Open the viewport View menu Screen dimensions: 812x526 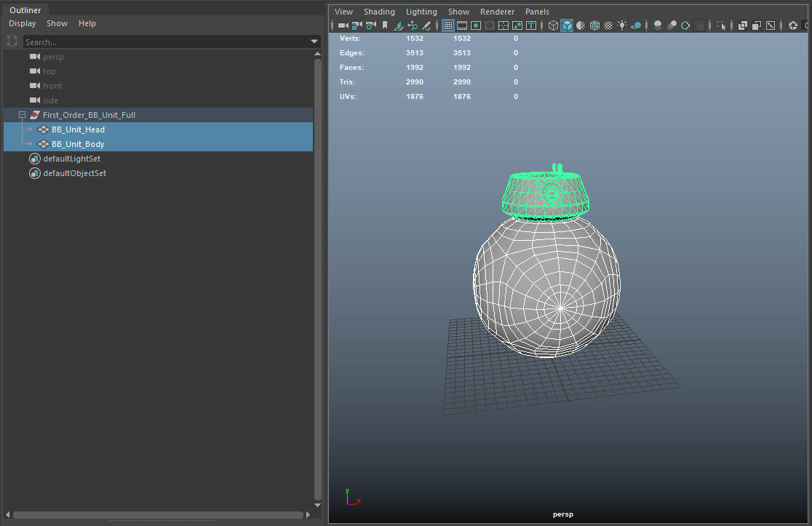pos(343,12)
